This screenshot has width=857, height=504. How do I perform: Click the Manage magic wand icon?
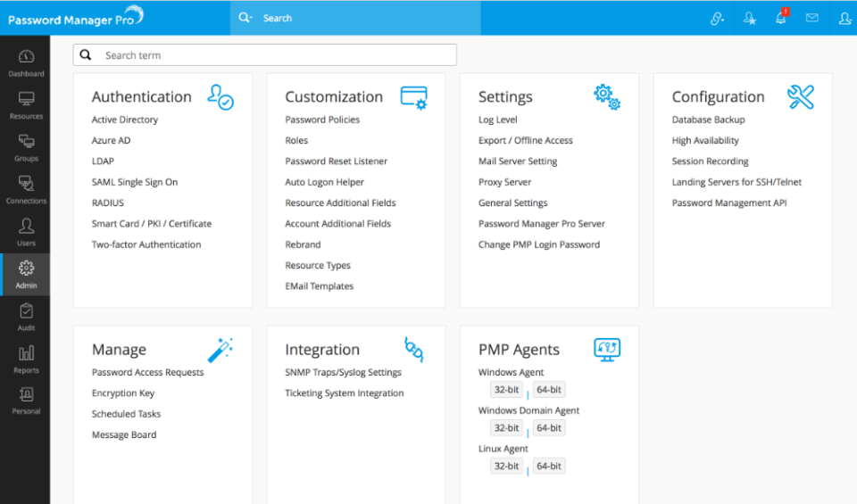tap(220, 350)
